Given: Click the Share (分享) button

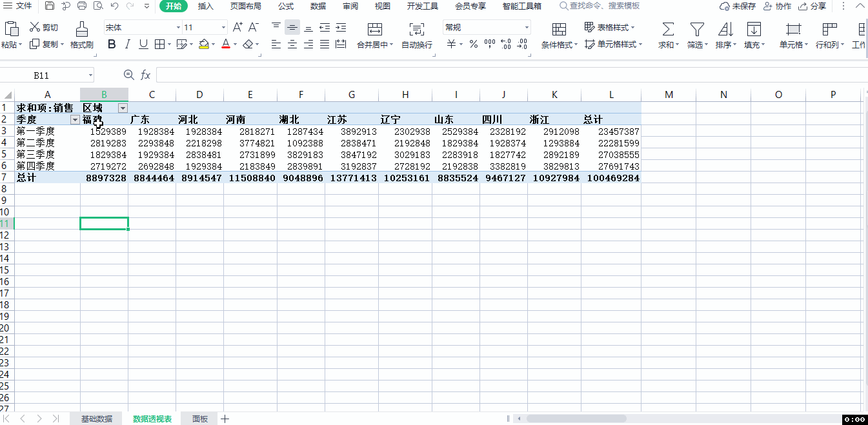Looking at the screenshot, I should [x=812, y=6].
